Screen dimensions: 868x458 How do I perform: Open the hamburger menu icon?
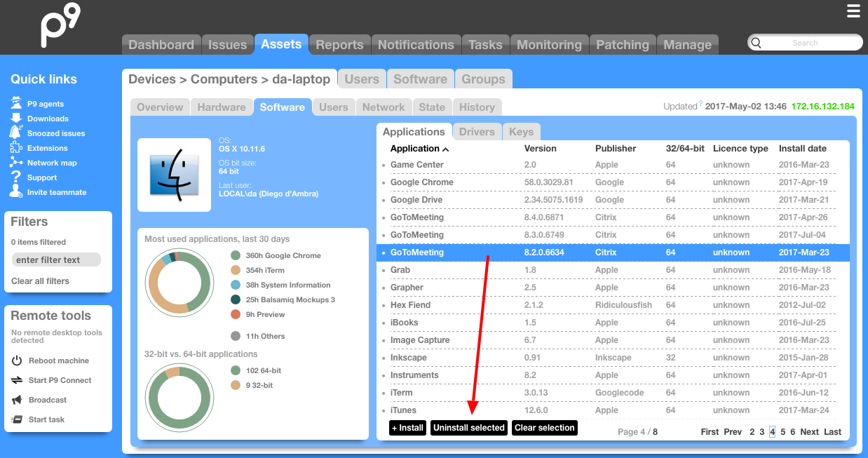point(853,11)
